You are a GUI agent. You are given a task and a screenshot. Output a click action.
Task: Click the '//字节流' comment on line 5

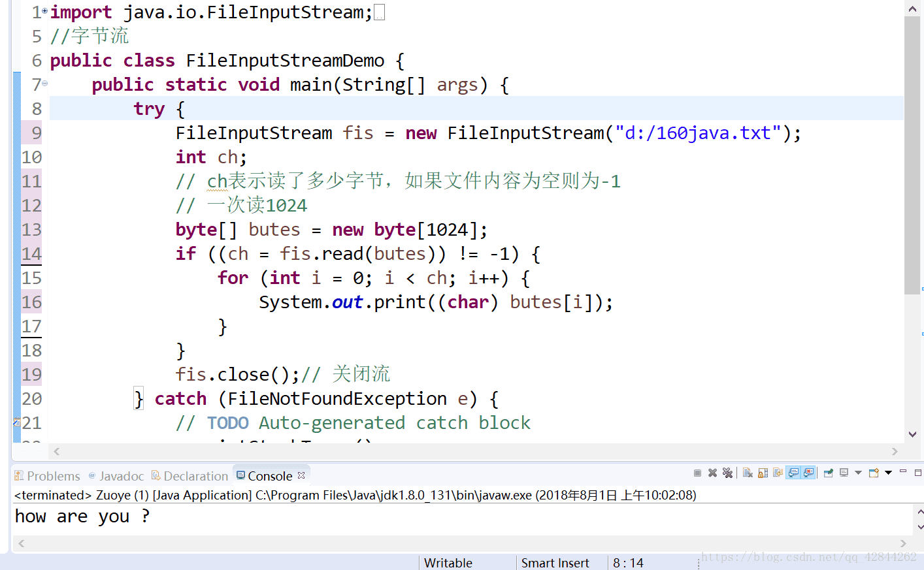(90, 37)
